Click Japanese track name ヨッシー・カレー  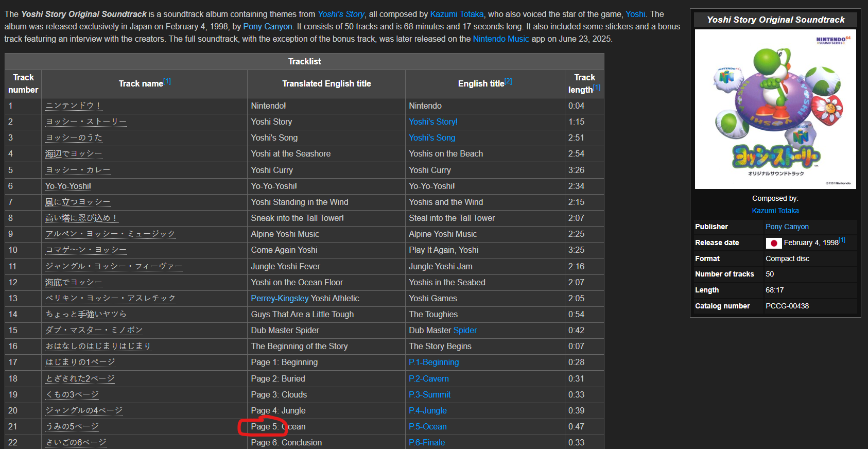pyautogui.click(x=78, y=170)
